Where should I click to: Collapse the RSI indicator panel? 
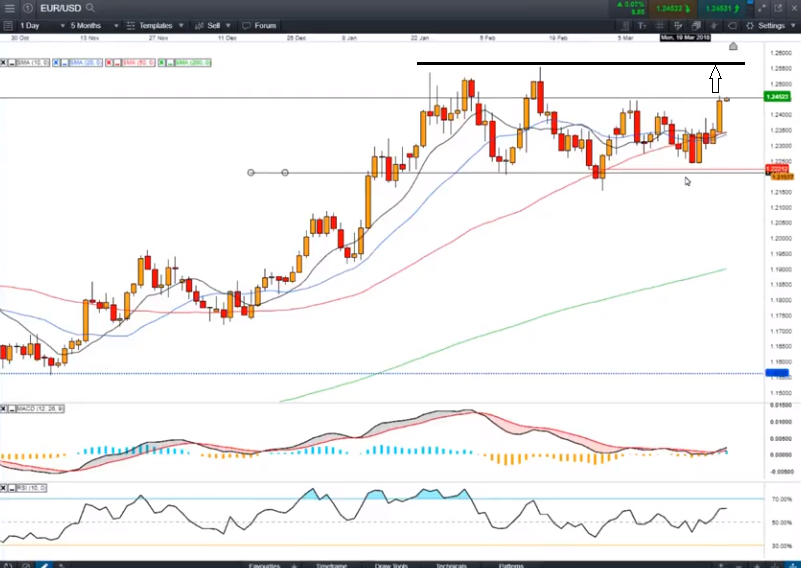[11, 489]
